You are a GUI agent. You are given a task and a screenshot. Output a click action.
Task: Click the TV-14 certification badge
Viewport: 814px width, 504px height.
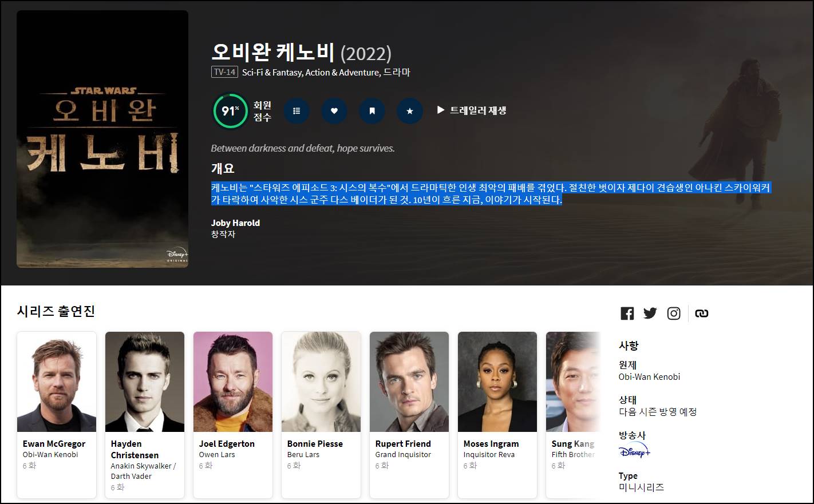coord(224,72)
